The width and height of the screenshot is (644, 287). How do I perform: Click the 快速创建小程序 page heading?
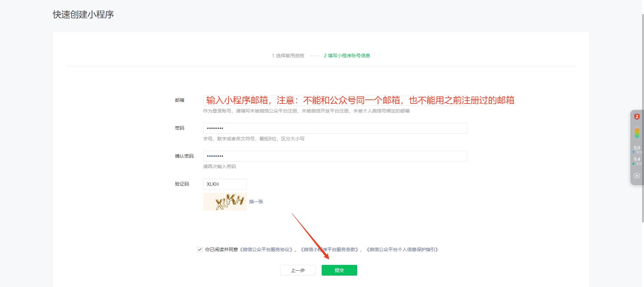point(83,14)
